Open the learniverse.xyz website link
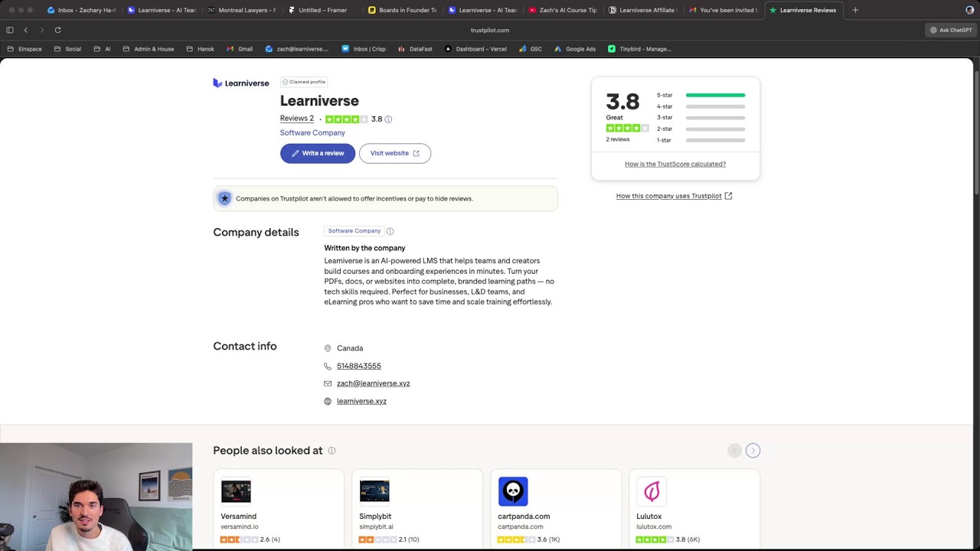Image resolution: width=980 pixels, height=551 pixels. coord(361,401)
